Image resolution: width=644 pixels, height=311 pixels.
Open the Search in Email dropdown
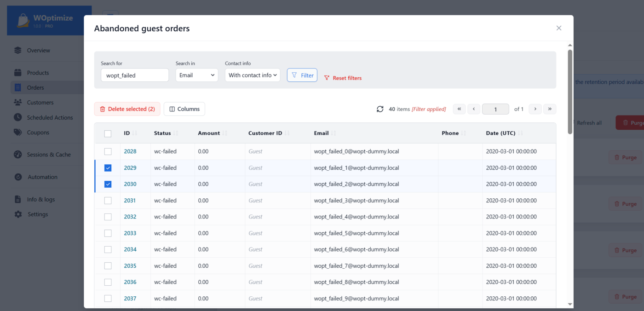click(197, 75)
